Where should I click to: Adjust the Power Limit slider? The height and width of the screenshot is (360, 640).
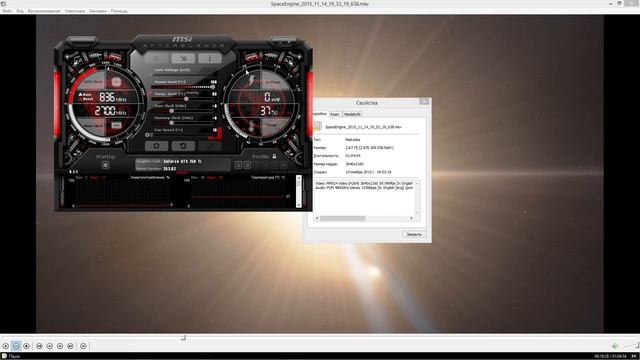(x=183, y=87)
